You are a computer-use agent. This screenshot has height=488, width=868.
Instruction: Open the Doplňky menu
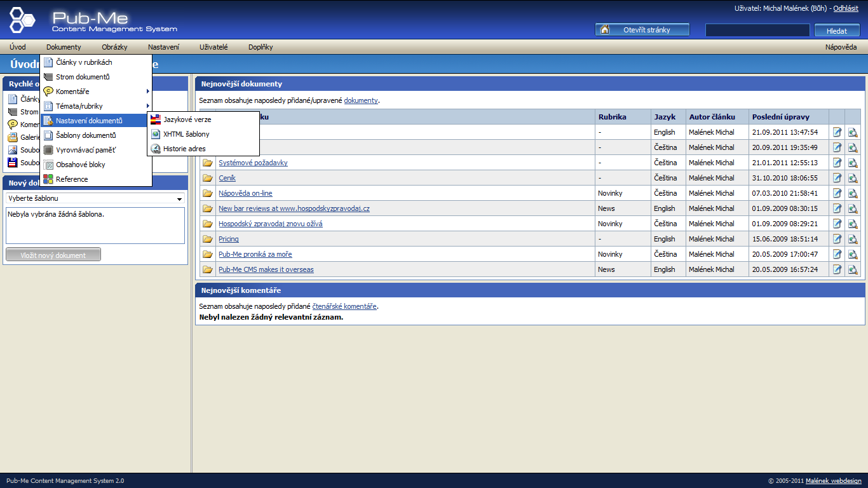(261, 47)
